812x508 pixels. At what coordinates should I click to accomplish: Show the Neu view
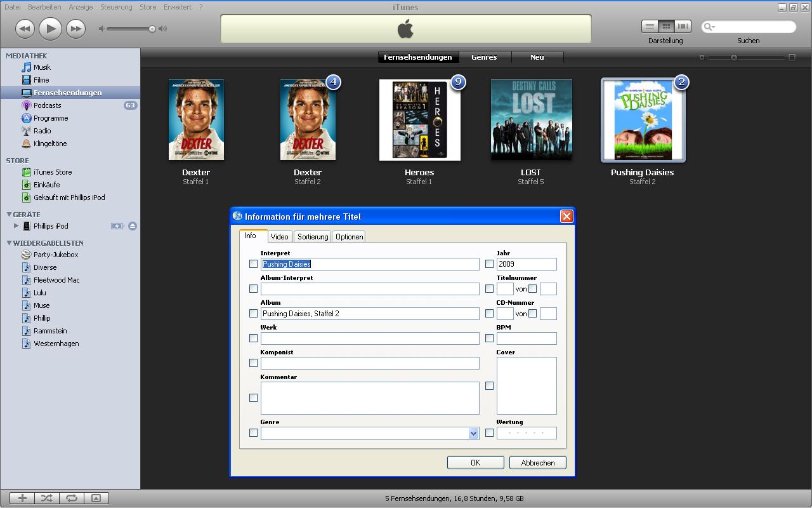pos(537,57)
